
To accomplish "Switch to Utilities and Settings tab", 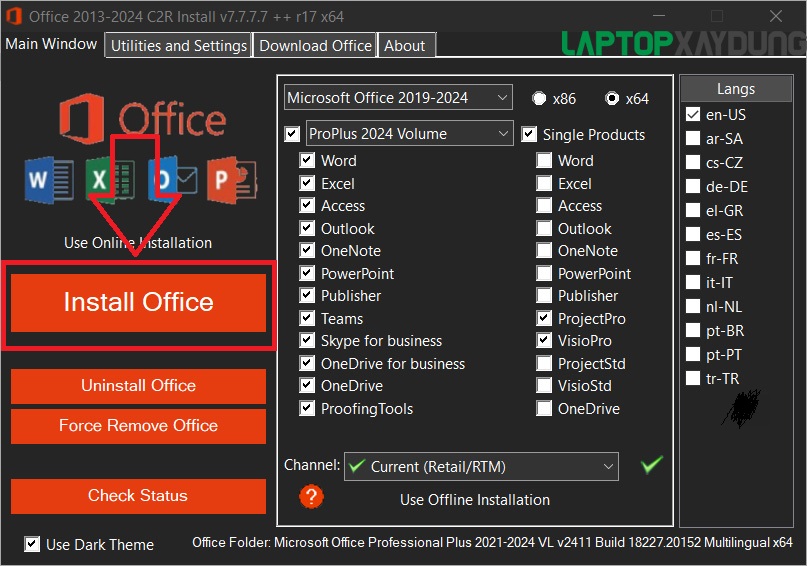I will tap(179, 45).
